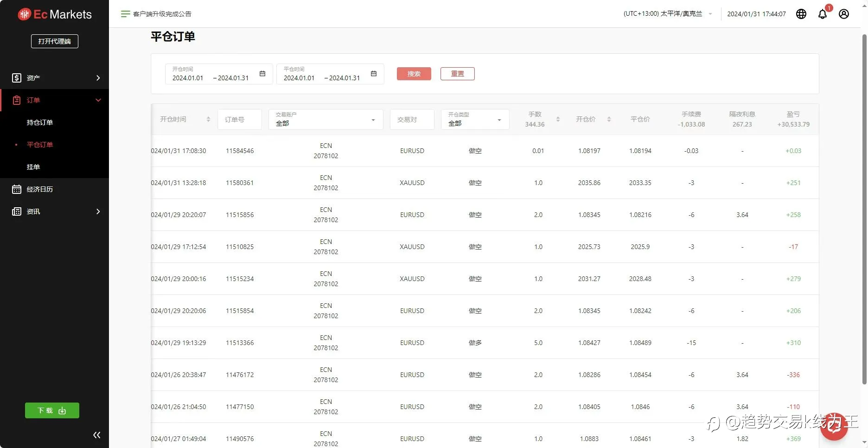Click loss value -17
This screenshot has width=868, height=448.
point(793,247)
